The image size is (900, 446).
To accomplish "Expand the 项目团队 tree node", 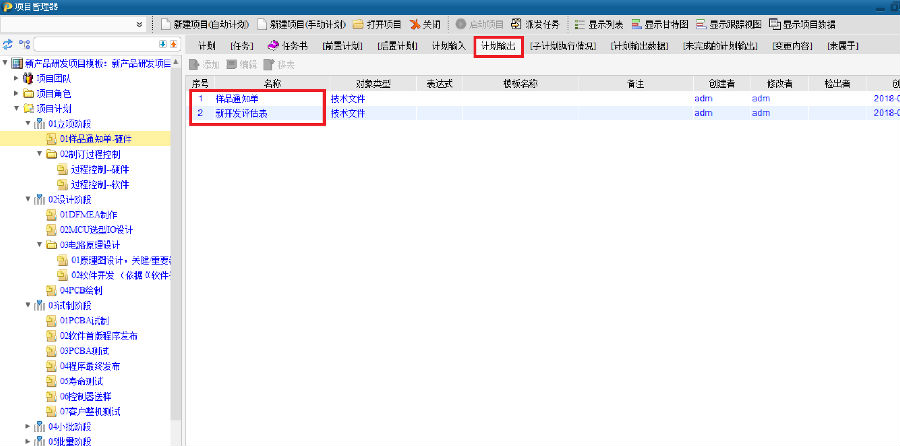I will (16, 78).
